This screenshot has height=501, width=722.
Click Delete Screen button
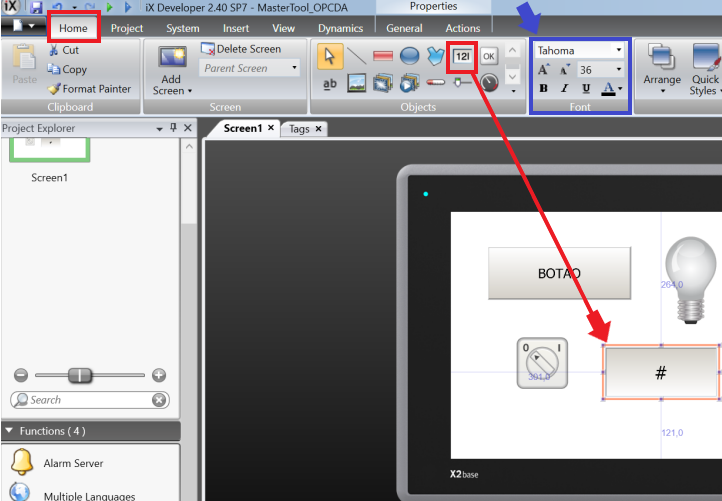coord(241,49)
